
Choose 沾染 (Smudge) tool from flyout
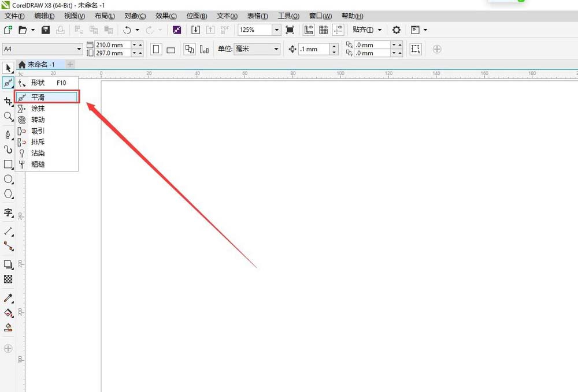(46, 153)
